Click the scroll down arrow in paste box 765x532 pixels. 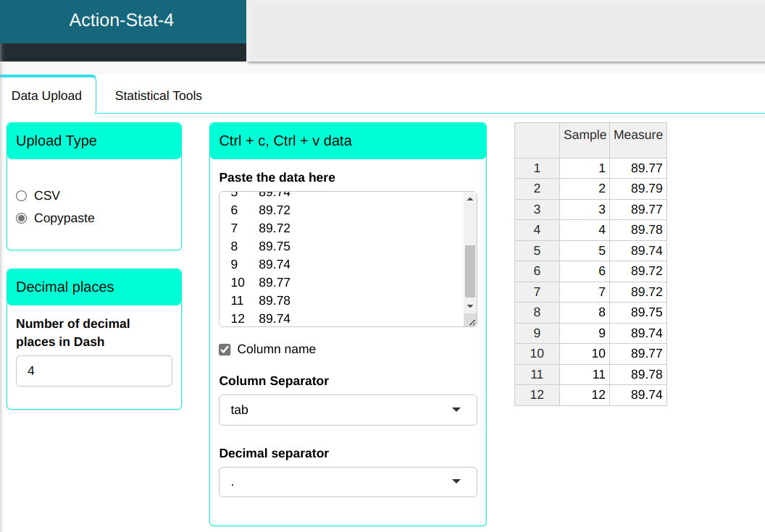coord(470,306)
